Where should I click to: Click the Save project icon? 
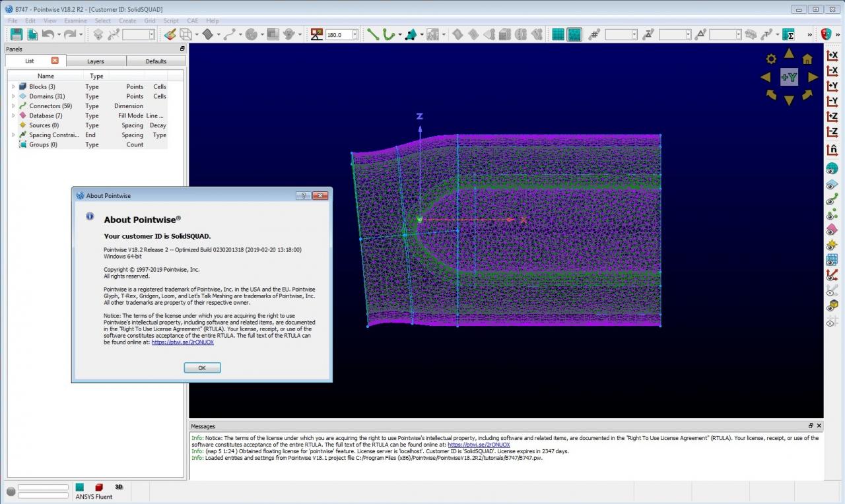click(17, 34)
